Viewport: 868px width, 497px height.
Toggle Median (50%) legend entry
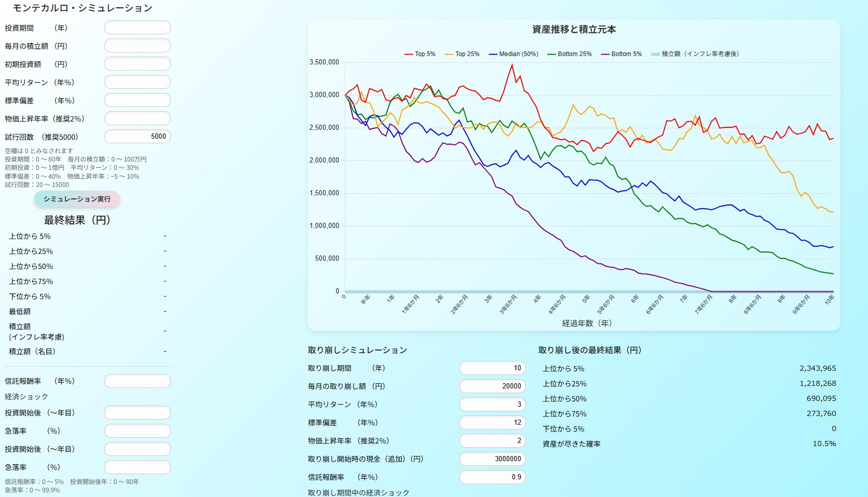coord(513,54)
